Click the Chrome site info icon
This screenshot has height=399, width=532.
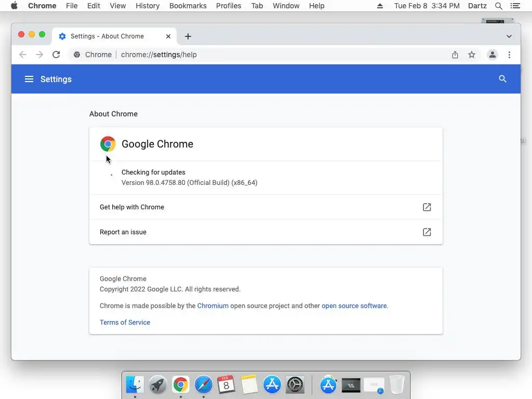point(77,55)
